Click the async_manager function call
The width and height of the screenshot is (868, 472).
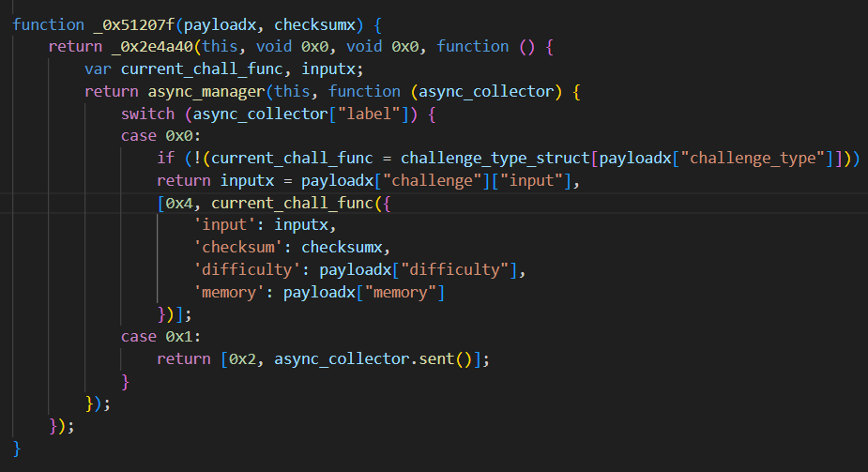pyautogui.click(x=206, y=92)
